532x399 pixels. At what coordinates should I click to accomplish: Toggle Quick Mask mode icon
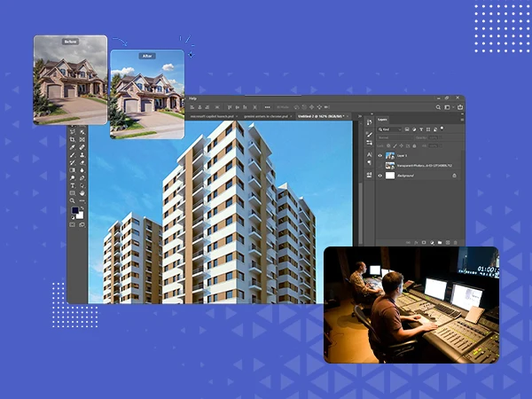[73, 224]
